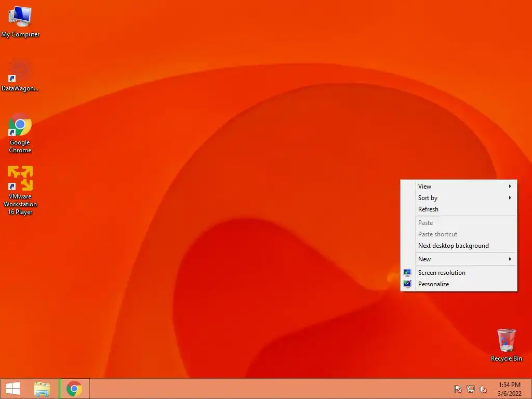Click the network tray icon
Viewport: 532px width, 399px height.
[471, 389]
